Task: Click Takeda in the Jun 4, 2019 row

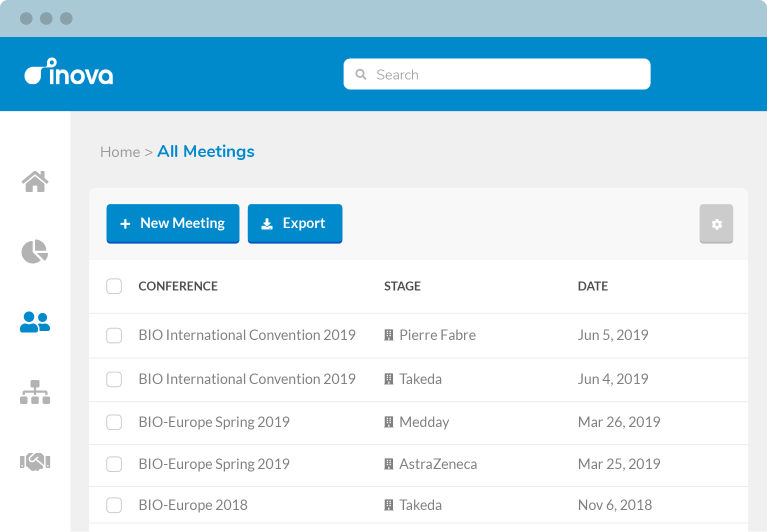Action: pyautogui.click(x=420, y=379)
